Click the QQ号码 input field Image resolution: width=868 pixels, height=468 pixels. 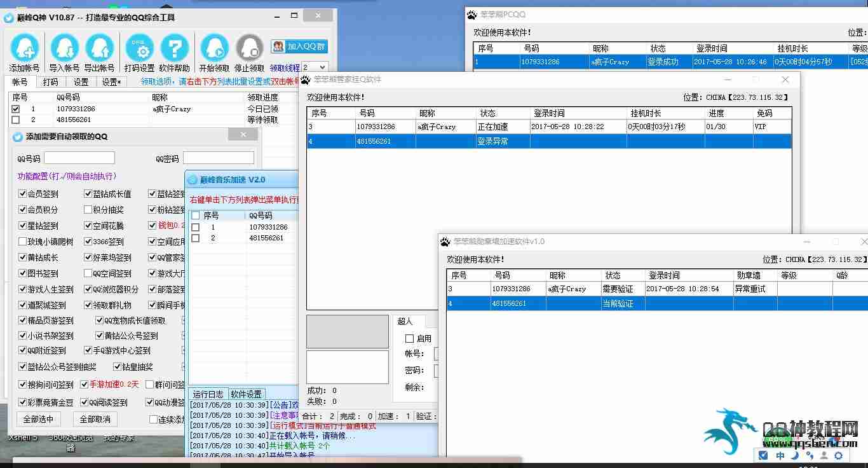[x=79, y=158]
